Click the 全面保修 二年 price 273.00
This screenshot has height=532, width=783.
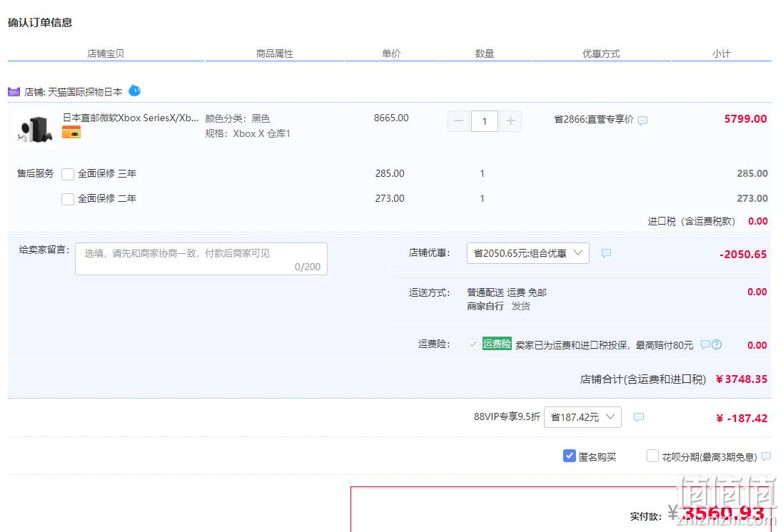coord(390,199)
